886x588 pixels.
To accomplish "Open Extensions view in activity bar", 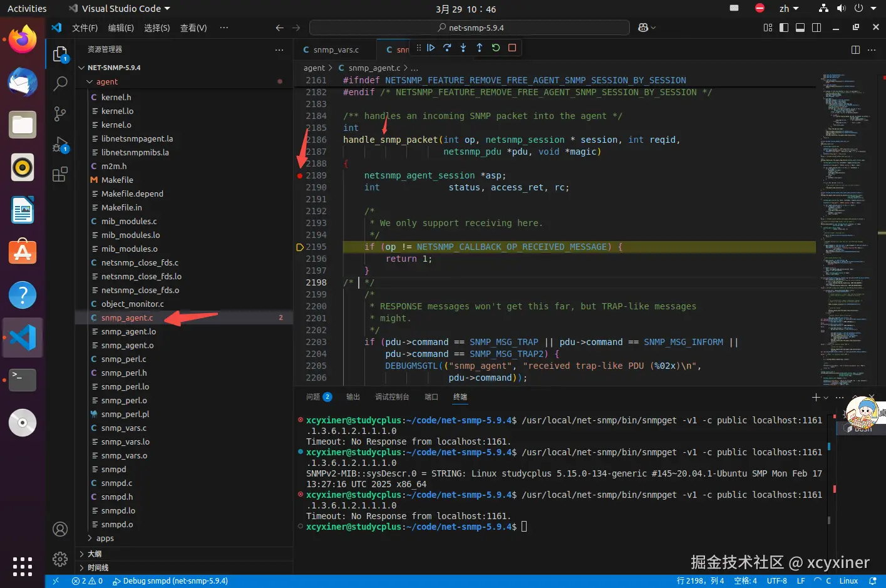I will (x=60, y=175).
